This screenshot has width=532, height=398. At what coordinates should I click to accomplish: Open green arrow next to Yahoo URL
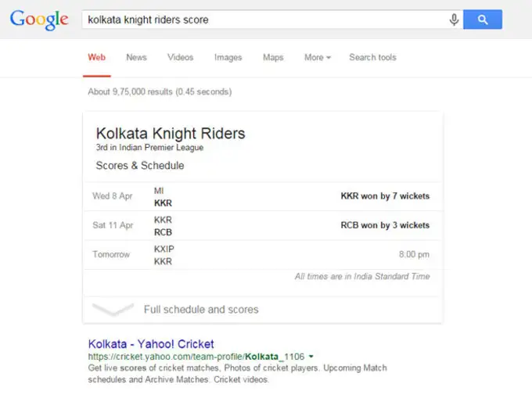pyautogui.click(x=311, y=357)
